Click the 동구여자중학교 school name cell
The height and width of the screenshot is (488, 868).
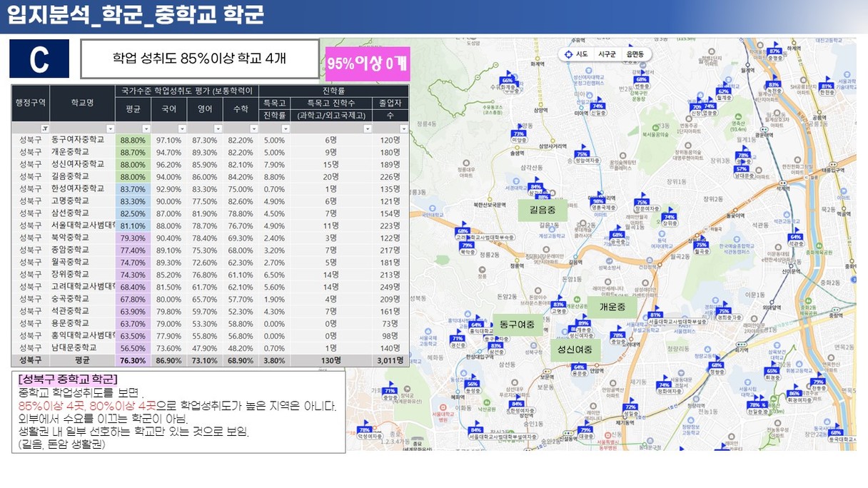(x=83, y=140)
